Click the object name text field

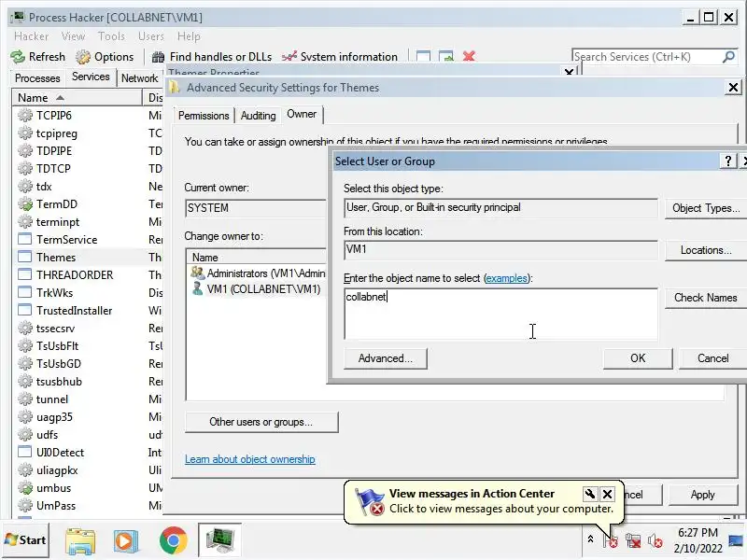pyautogui.click(x=500, y=314)
